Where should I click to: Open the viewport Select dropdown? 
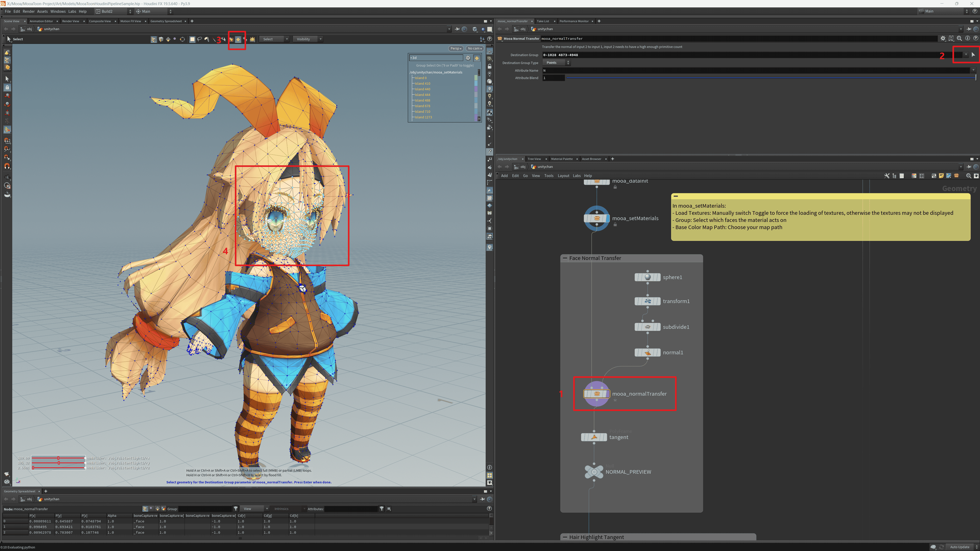pos(274,39)
